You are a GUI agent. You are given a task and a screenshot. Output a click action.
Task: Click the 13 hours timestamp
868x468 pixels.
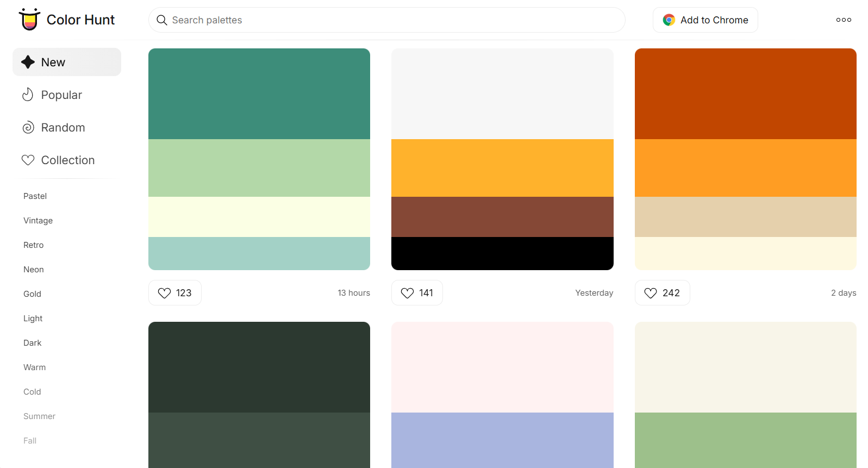point(354,293)
